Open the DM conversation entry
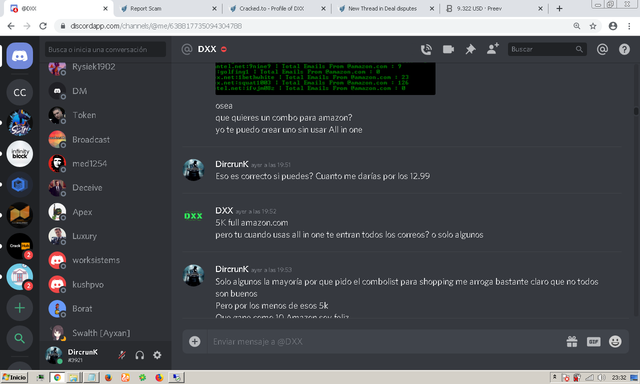 point(105,91)
